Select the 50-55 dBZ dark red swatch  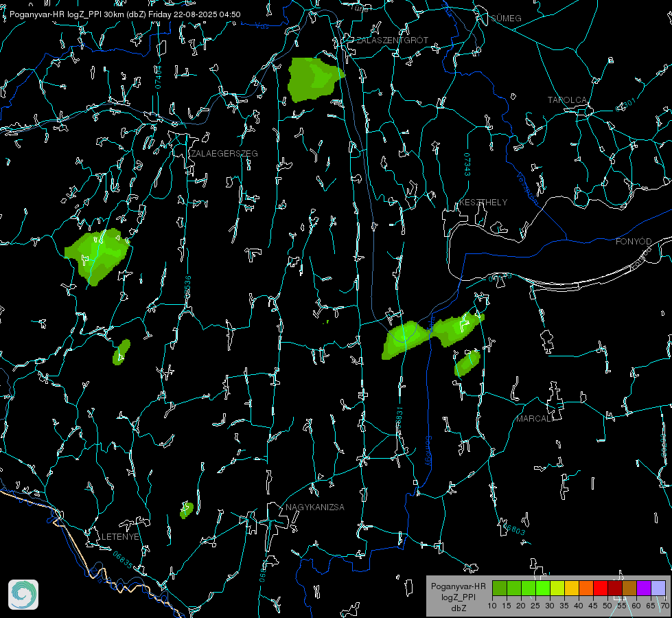tap(615, 588)
